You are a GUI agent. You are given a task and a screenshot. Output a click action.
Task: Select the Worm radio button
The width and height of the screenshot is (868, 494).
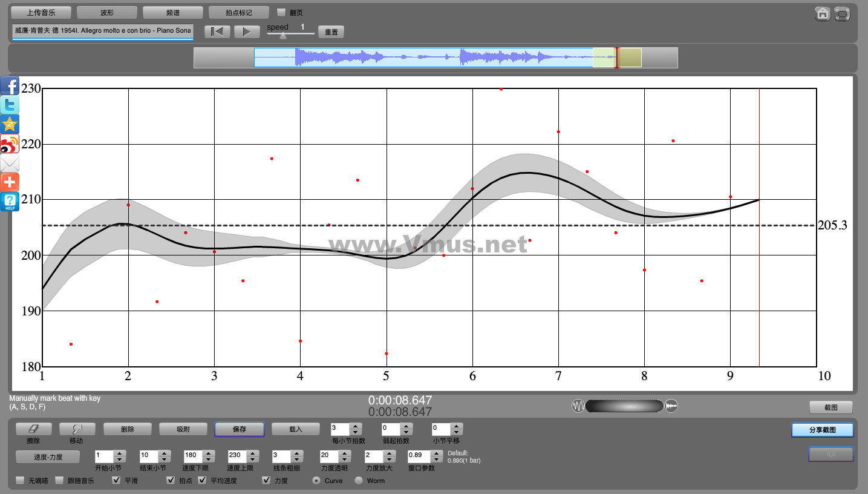(359, 481)
